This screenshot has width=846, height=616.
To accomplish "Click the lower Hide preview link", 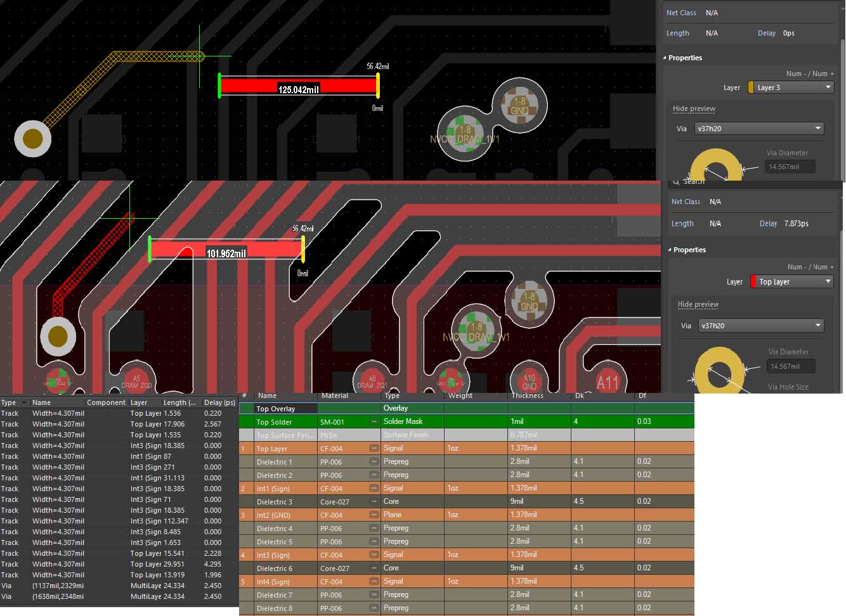I will [698, 305].
